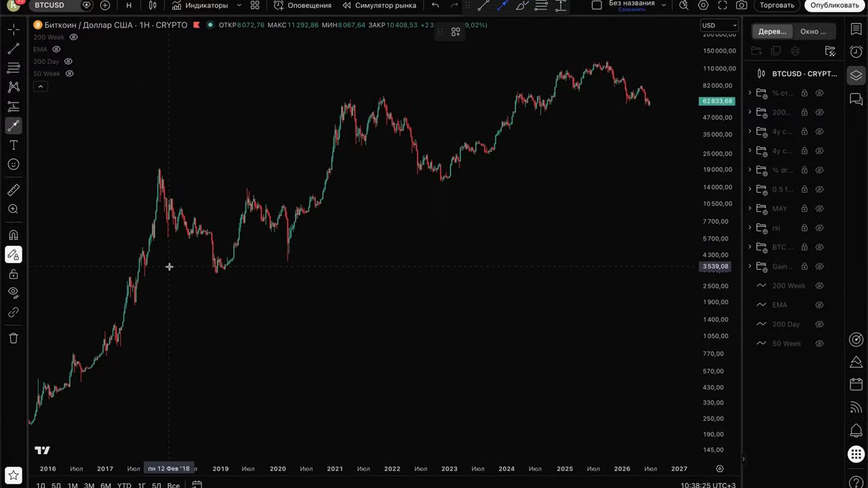This screenshot has width=868, height=488.
Task: Activate the magnet snapping mode
Action: tap(14, 235)
